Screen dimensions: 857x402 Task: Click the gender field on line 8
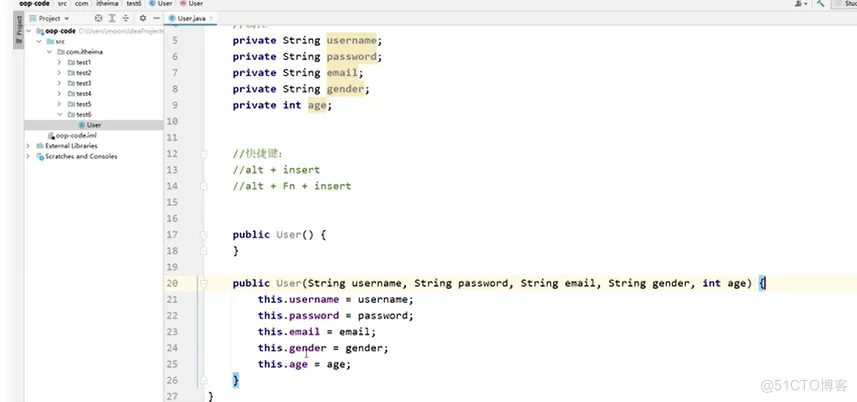345,88
